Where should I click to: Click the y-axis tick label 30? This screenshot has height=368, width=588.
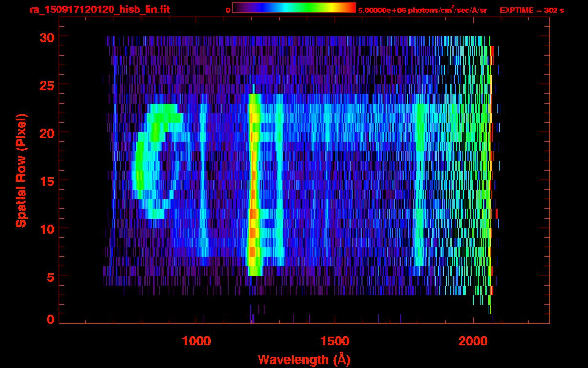[46, 37]
